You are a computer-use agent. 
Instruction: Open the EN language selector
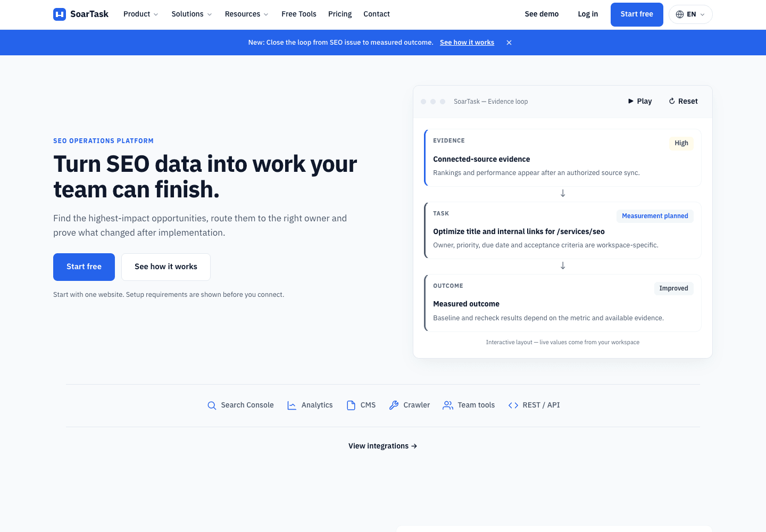click(690, 14)
